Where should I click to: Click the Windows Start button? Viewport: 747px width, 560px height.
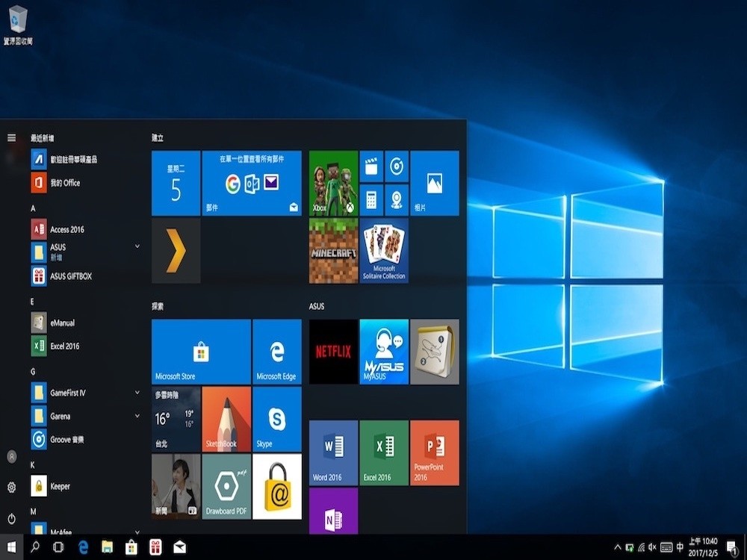pos(11,547)
